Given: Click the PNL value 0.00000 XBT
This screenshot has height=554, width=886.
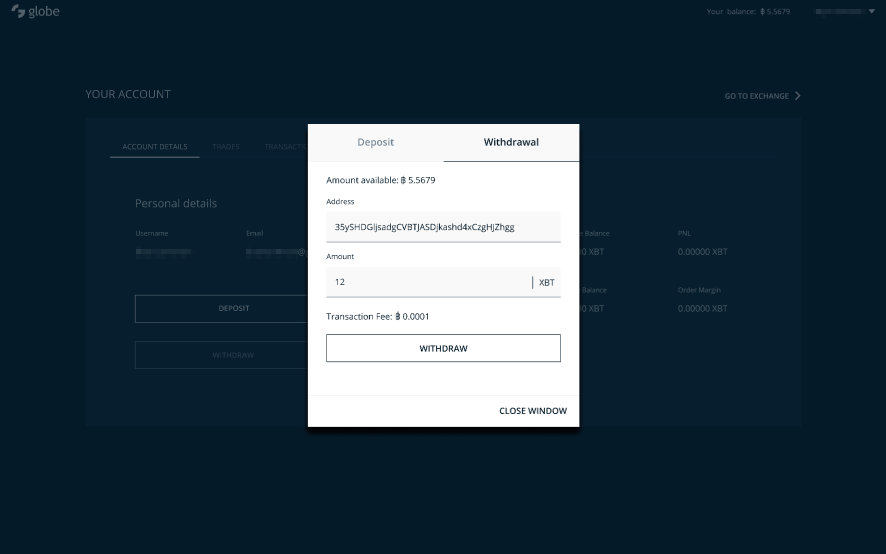Looking at the screenshot, I should (702, 252).
